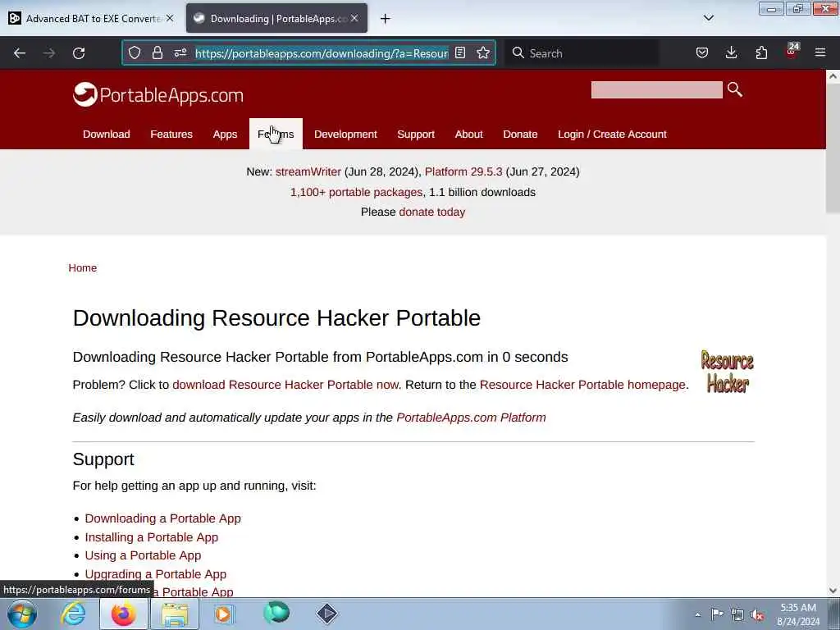Open the Development menu item
The image size is (840, 630).
coord(345,134)
